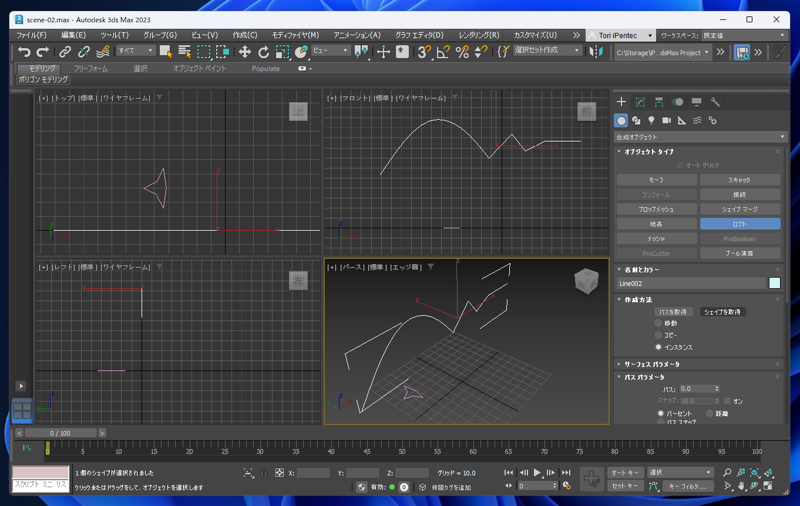Click the ブール演算 button
The image size is (800, 506).
click(740, 253)
